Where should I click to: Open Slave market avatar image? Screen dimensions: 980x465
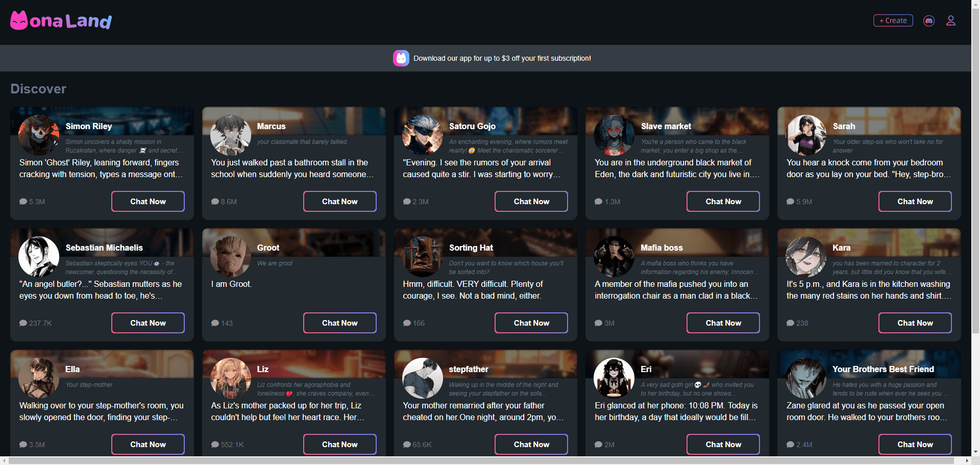614,135
